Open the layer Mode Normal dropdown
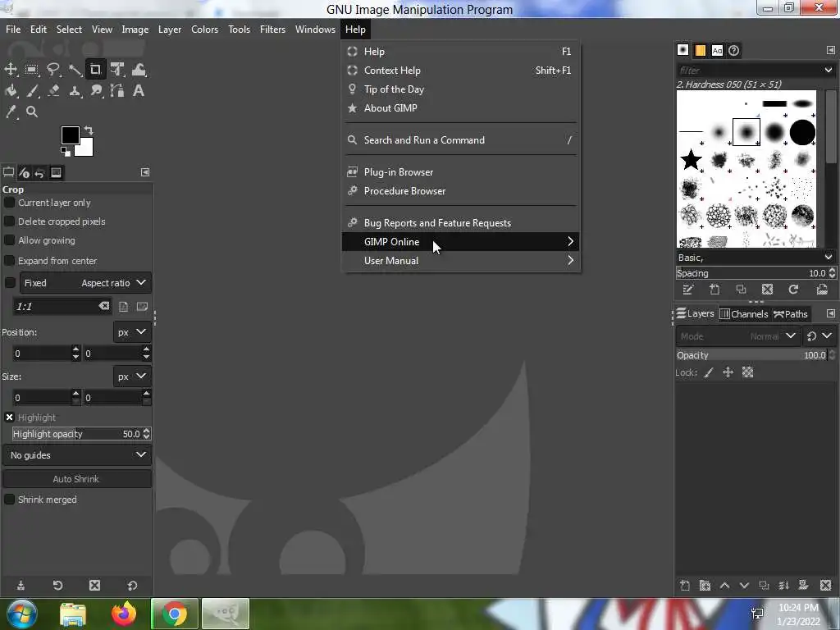840x630 pixels. 737,336
